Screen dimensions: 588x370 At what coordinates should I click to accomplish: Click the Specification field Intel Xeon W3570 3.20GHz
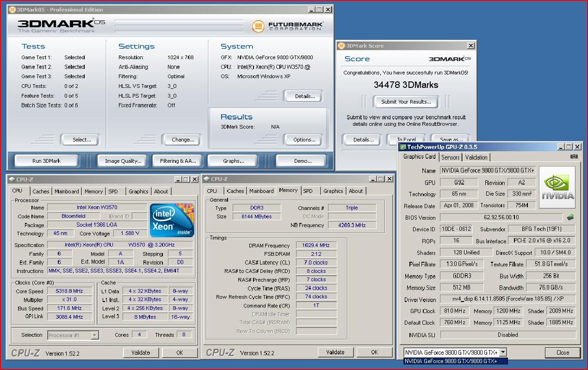pos(120,245)
